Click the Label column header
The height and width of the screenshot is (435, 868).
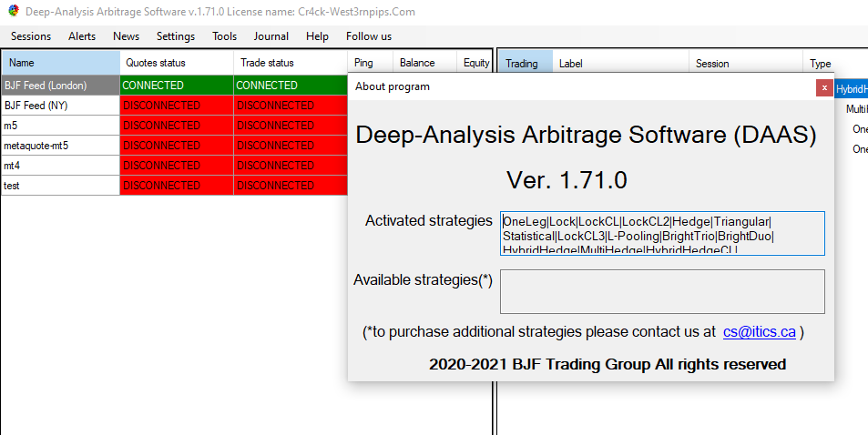click(x=620, y=63)
